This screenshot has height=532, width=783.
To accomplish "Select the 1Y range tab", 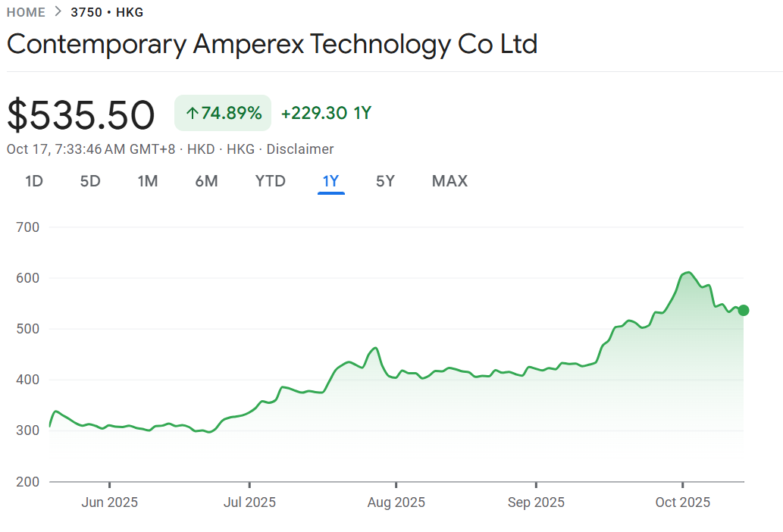I will (331, 181).
